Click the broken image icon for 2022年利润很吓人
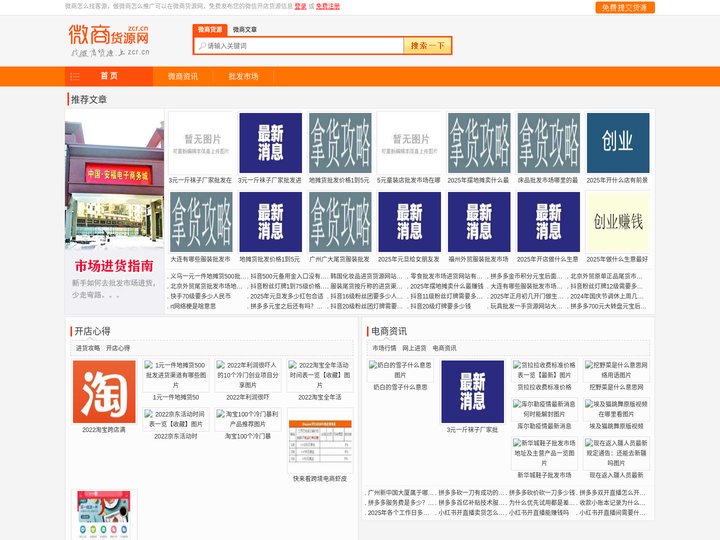Image resolution: width=720 pixels, height=540 pixels. (x=221, y=365)
